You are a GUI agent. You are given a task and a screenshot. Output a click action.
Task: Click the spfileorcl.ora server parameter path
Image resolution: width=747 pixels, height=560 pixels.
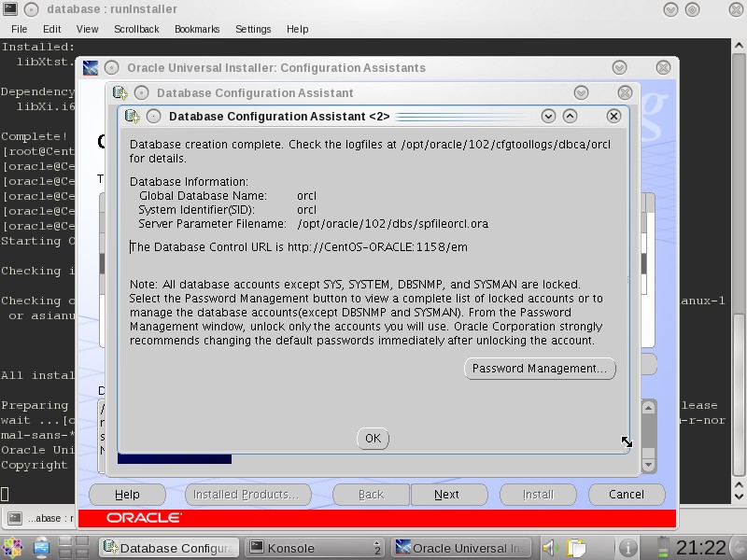coord(392,224)
